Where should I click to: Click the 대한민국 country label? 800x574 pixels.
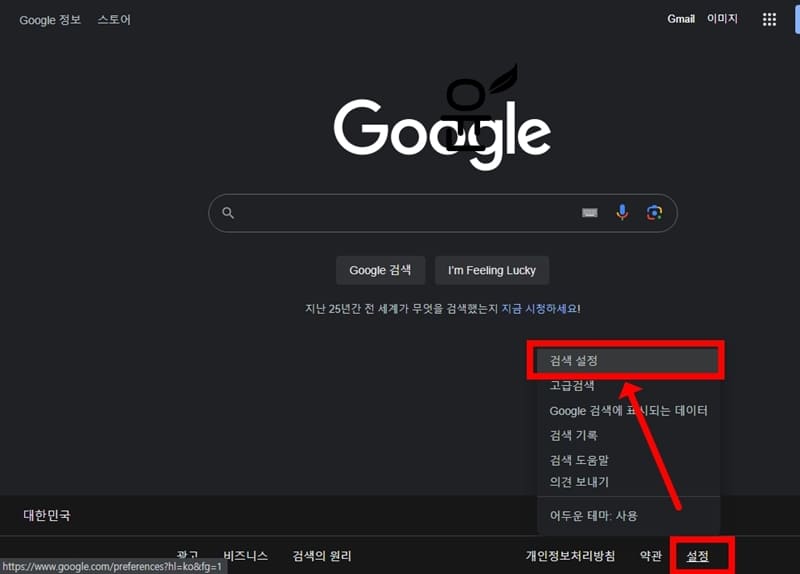47,515
